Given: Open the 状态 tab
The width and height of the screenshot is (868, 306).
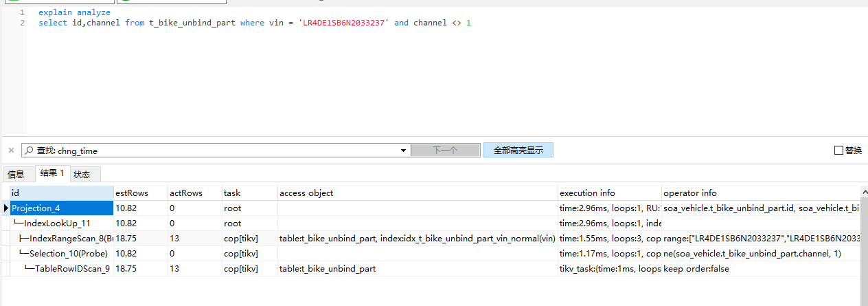Looking at the screenshot, I should [82, 174].
